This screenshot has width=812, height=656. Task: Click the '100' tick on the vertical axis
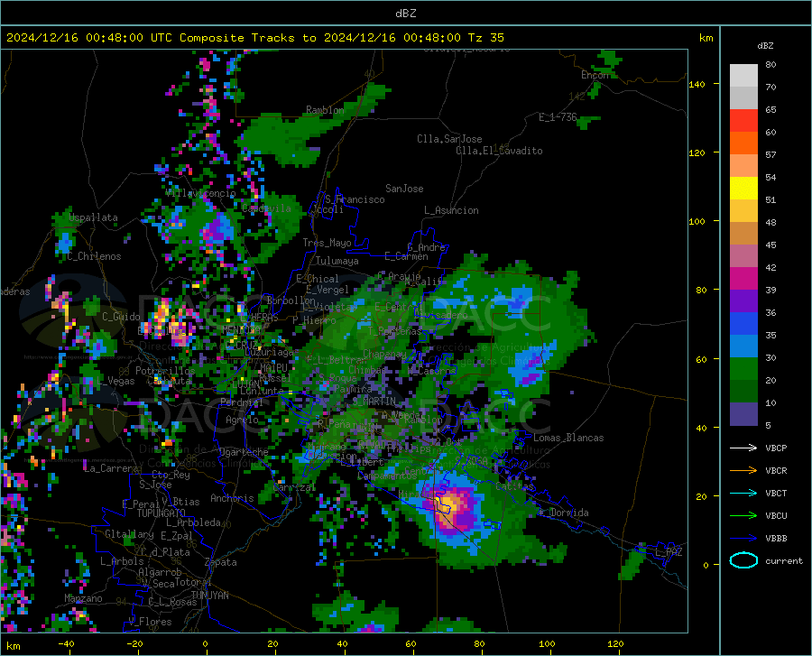(x=697, y=221)
